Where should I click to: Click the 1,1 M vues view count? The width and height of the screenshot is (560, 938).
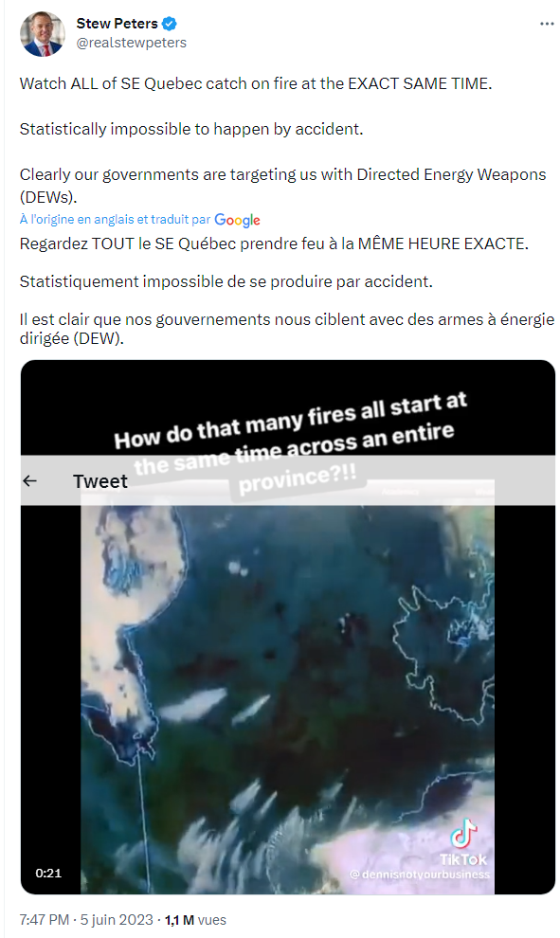click(x=195, y=919)
